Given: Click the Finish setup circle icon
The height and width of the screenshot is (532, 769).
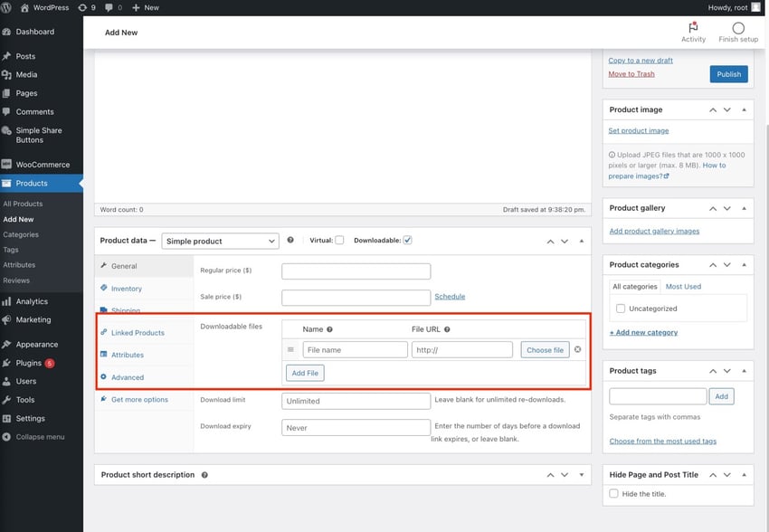Looking at the screenshot, I should tap(738, 28).
